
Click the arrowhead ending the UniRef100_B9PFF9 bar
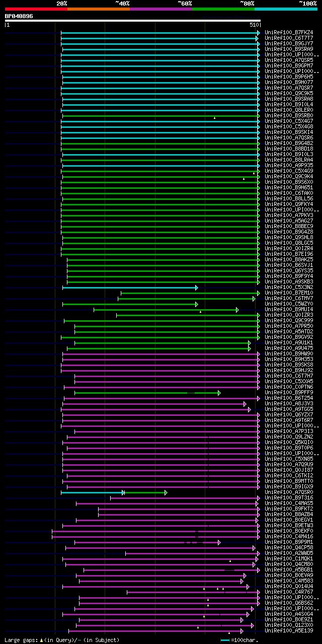(x=219, y=392)
